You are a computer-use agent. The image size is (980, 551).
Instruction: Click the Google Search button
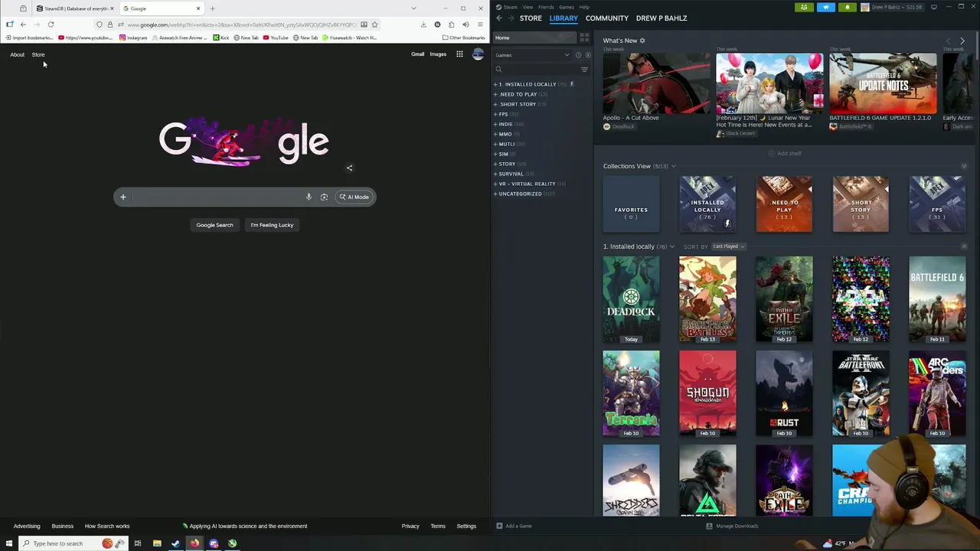(214, 225)
